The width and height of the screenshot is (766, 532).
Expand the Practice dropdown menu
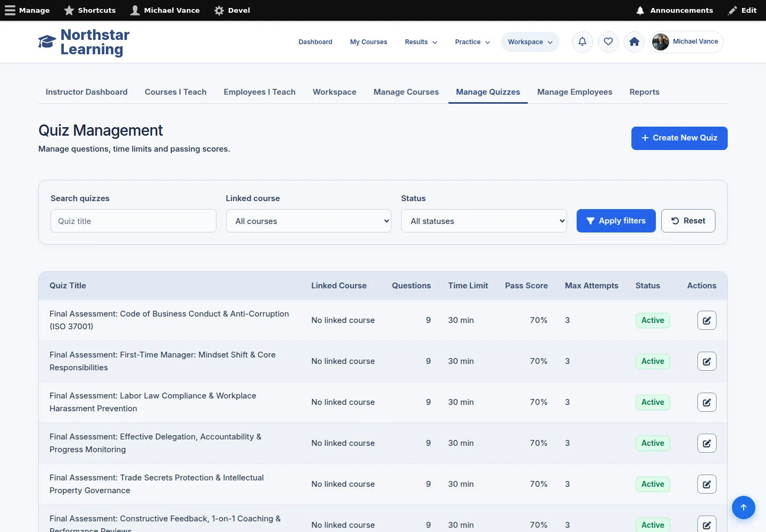(472, 42)
